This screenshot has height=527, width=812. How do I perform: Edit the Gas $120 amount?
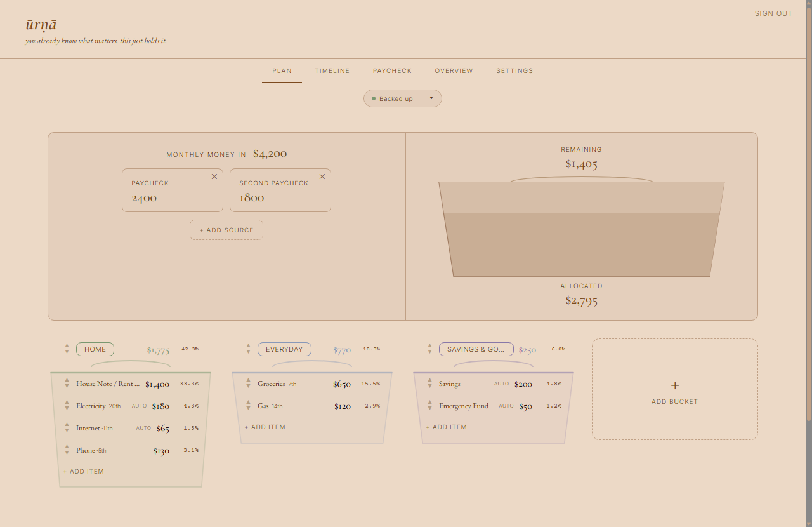(343, 406)
